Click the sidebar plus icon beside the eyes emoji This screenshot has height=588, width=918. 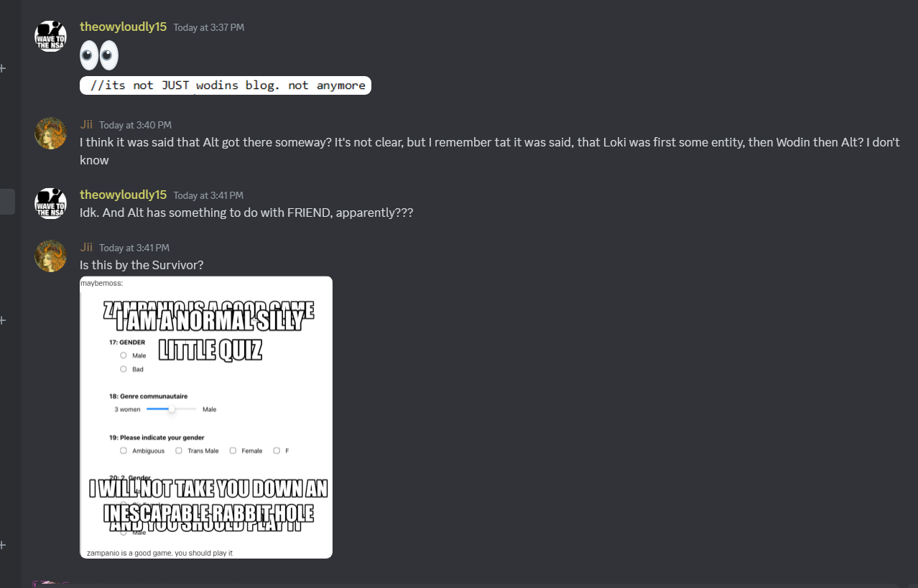coord(2,68)
